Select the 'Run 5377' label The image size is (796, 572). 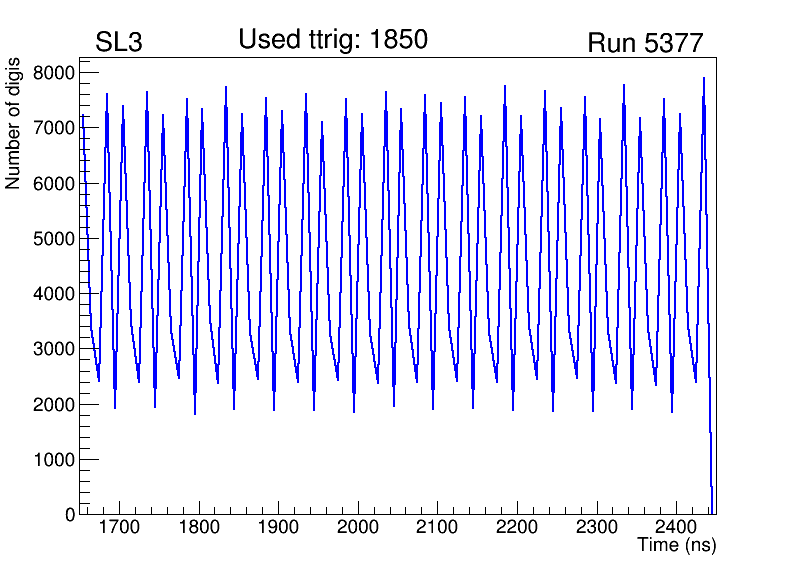(x=645, y=43)
